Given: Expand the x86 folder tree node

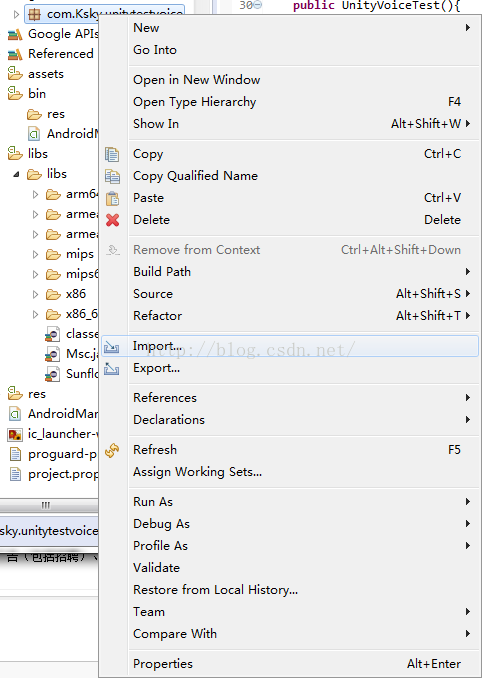Looking at the screenshot, I should point(35,294).
